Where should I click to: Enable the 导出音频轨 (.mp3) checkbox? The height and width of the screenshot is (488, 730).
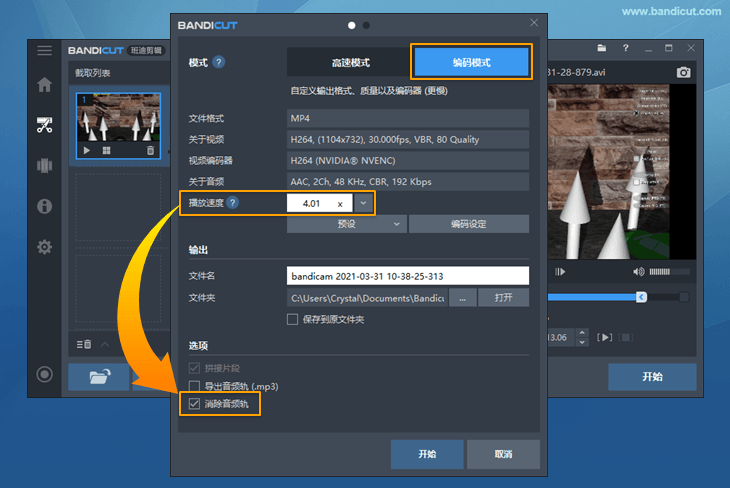point(194,386)
